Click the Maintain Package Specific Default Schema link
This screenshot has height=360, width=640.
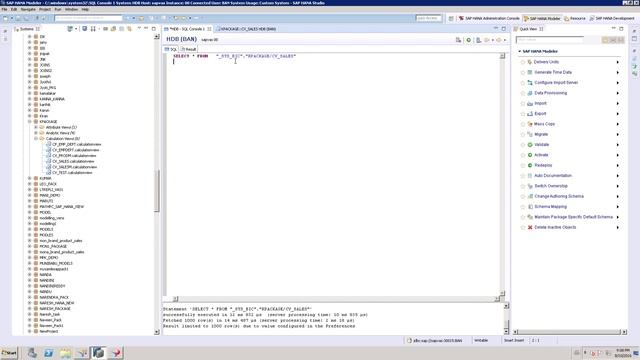(x=573, y=217)
